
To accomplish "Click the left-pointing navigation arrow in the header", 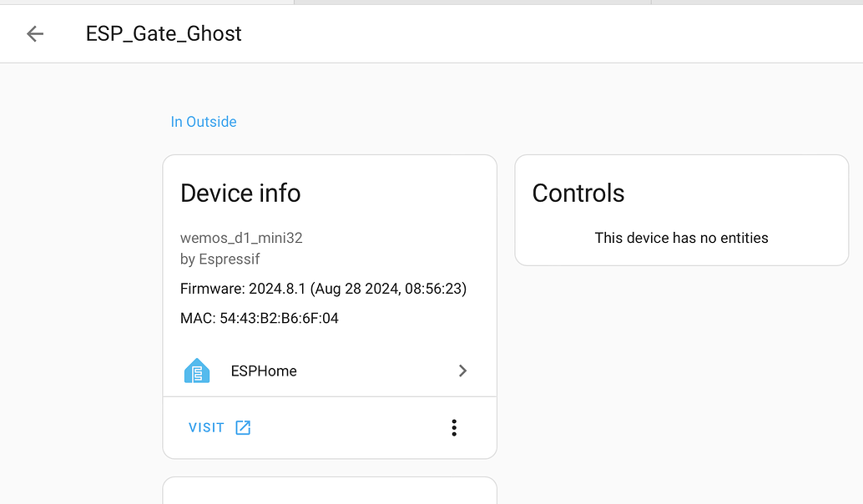I will pos(33,33).
